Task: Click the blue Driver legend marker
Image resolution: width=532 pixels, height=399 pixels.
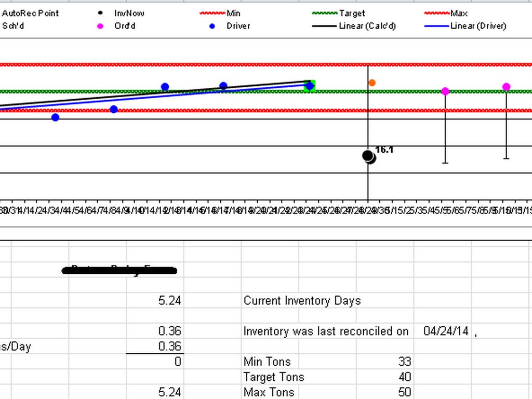Action: click(212, 26)
